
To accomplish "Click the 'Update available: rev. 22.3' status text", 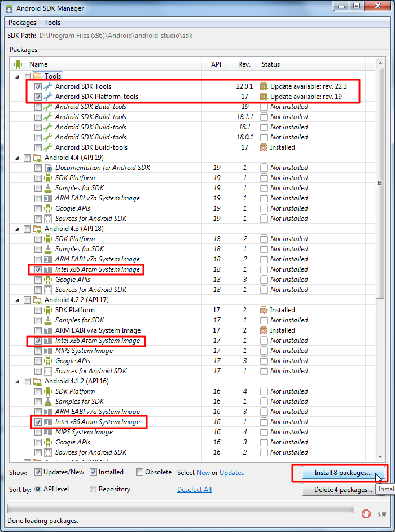I will click(309, 86).
